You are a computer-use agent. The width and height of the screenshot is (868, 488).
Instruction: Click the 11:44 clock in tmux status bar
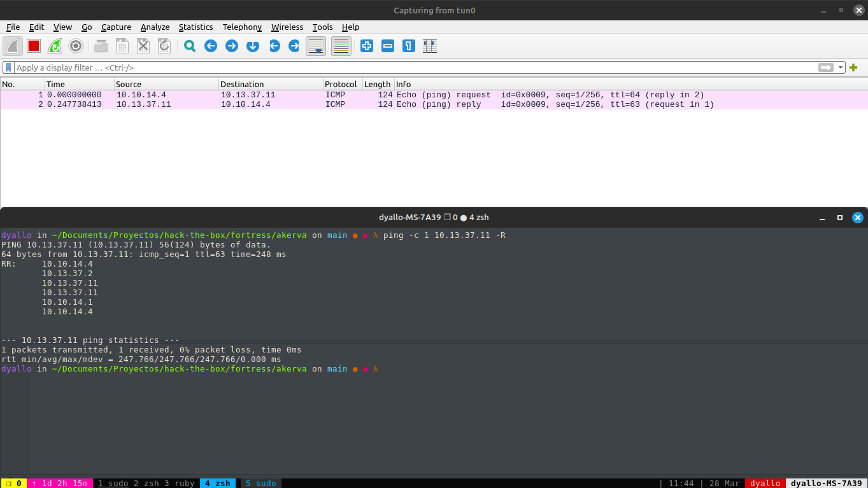click(681, 483)
